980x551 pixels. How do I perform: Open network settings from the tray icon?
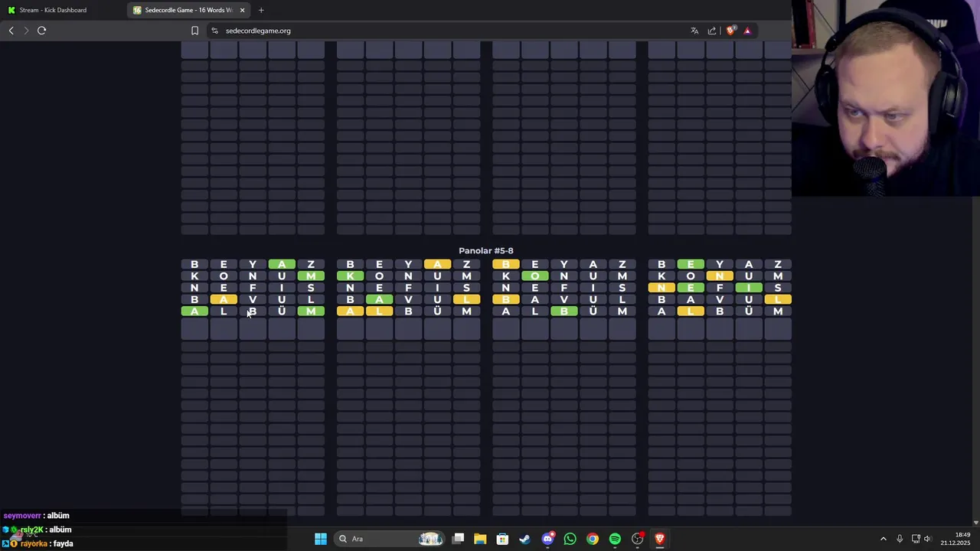916,539
